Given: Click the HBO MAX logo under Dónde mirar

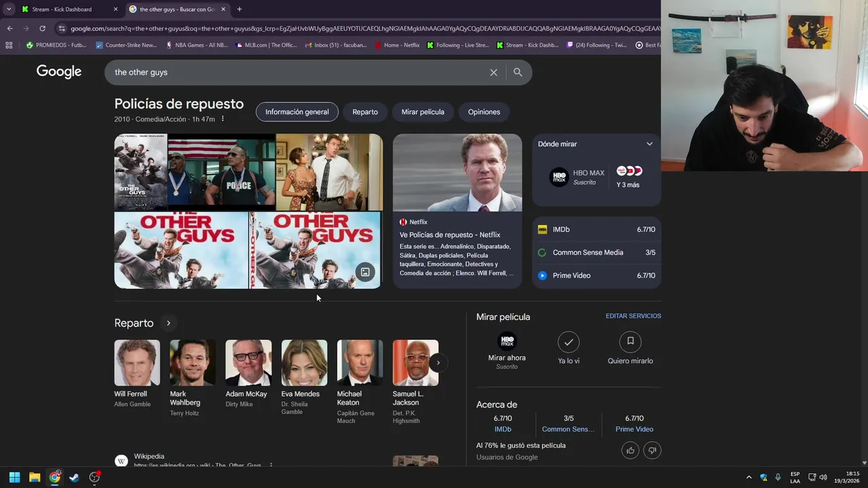Looking at the screenshot, I should 559,178.
